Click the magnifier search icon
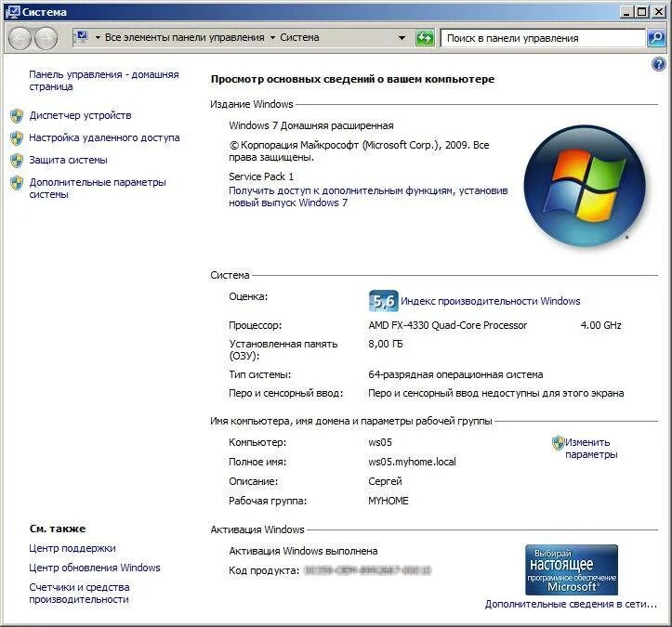Image resolution: width=672 pixels, height=627 pixels. click(x=656, y=38)
